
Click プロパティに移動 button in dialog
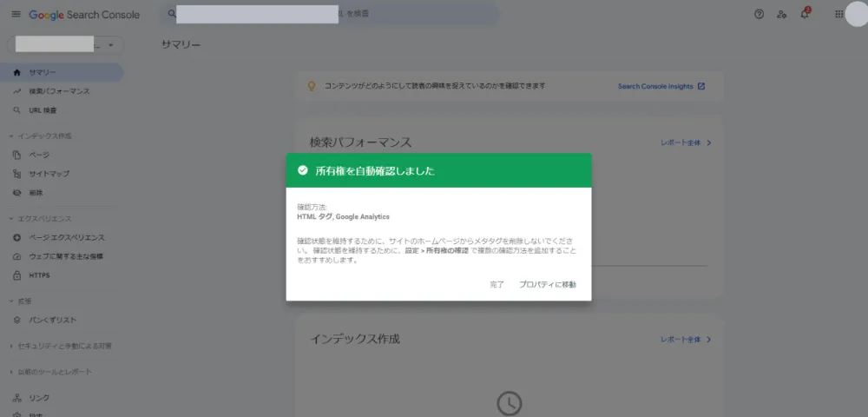click(548, 285)
